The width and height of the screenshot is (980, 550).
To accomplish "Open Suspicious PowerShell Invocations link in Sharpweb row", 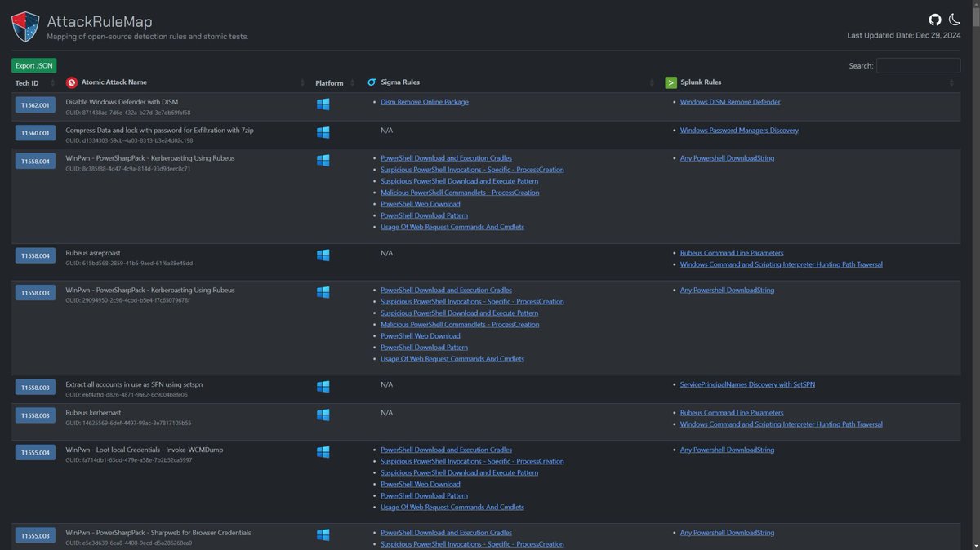I will tap(472, 544).
